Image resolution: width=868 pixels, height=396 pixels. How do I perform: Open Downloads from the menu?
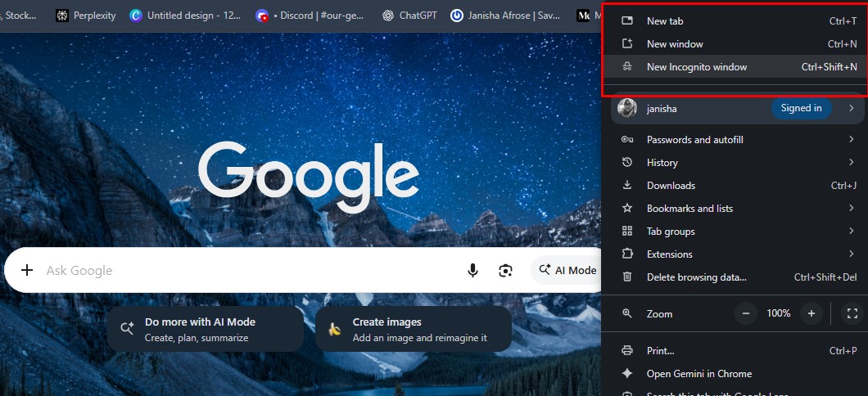(x=734, y=185)
